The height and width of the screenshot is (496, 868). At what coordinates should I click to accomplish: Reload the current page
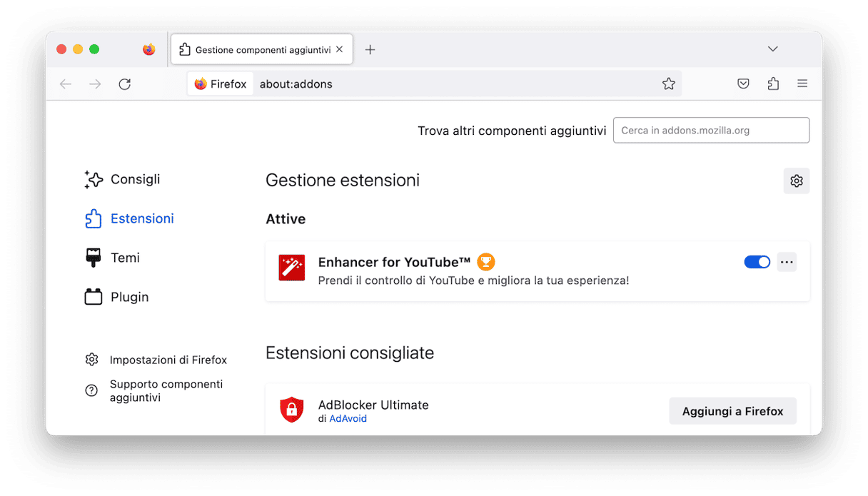coord(125,84)
